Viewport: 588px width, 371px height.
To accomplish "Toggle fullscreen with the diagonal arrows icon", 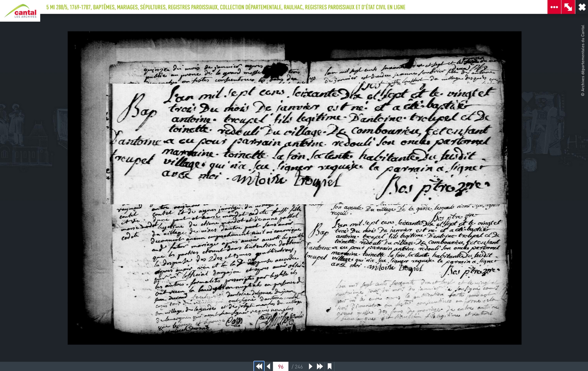I will [x=568, y=7].
